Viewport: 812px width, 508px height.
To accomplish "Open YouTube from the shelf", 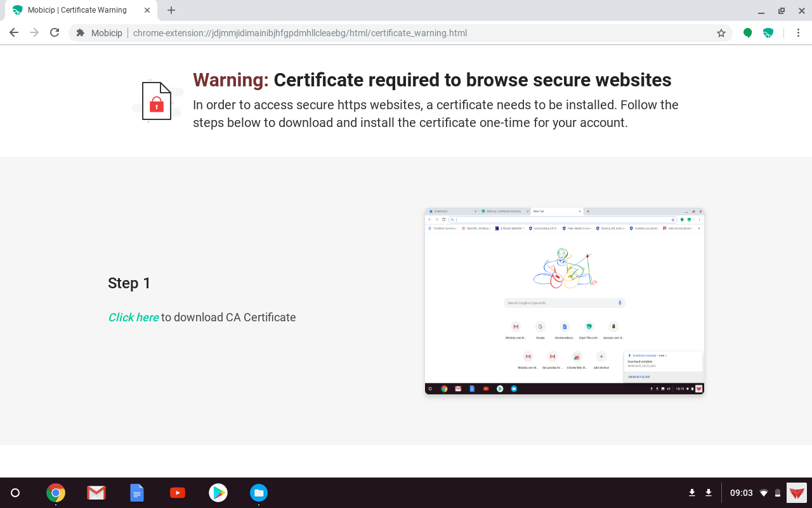I will click(178, 493).
